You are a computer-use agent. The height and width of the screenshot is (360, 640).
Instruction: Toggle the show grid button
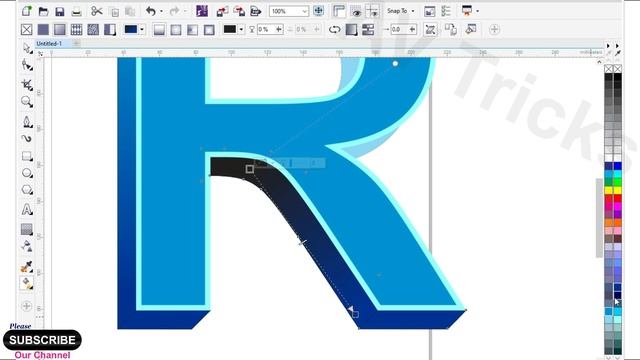pyautogui.click(x=356, y=11)
